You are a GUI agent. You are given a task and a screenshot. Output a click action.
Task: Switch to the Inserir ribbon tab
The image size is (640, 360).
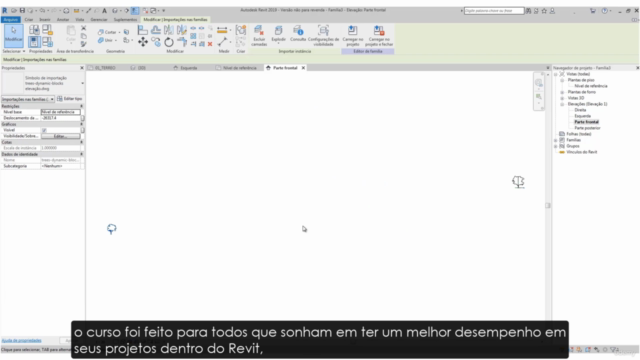(45, 20)
